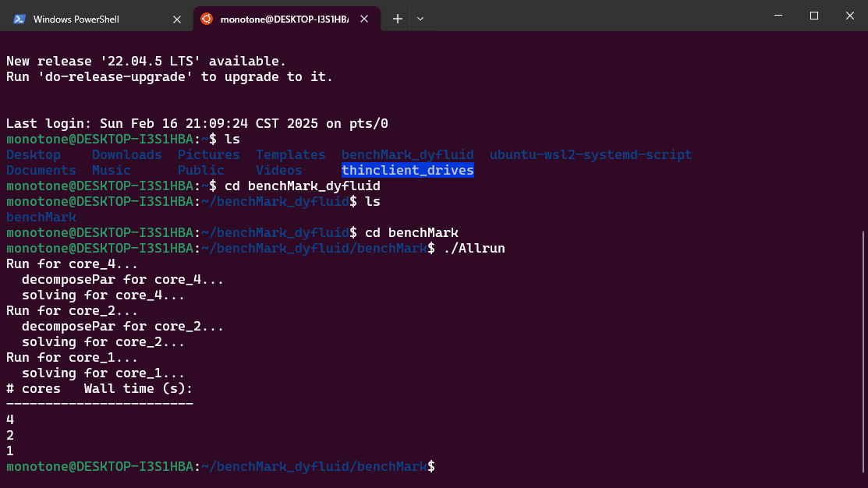Open the new tab profile dropdown
Viewport: 868px width, 488px height.
pos(420,19)
